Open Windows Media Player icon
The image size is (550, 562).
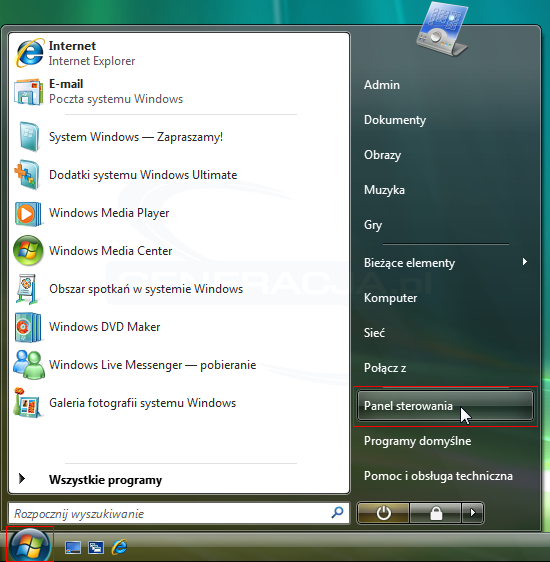(28, 214)
